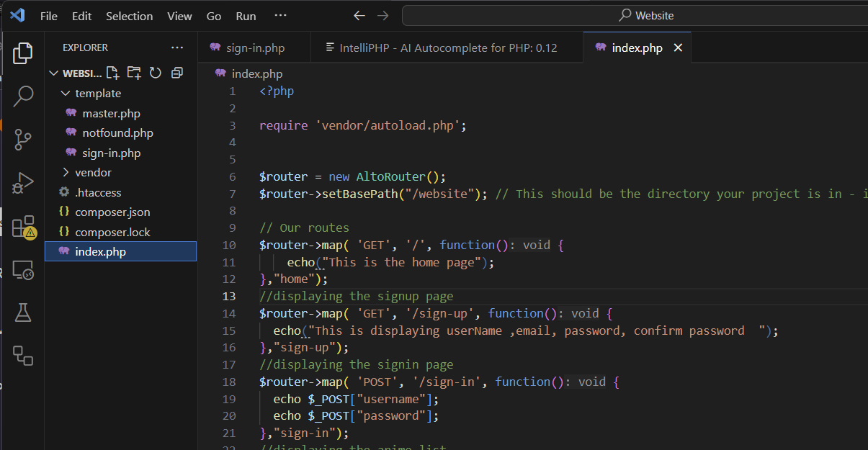Open the Source Control view
Viewport: 868px width, 450px height.
[23, 140]
